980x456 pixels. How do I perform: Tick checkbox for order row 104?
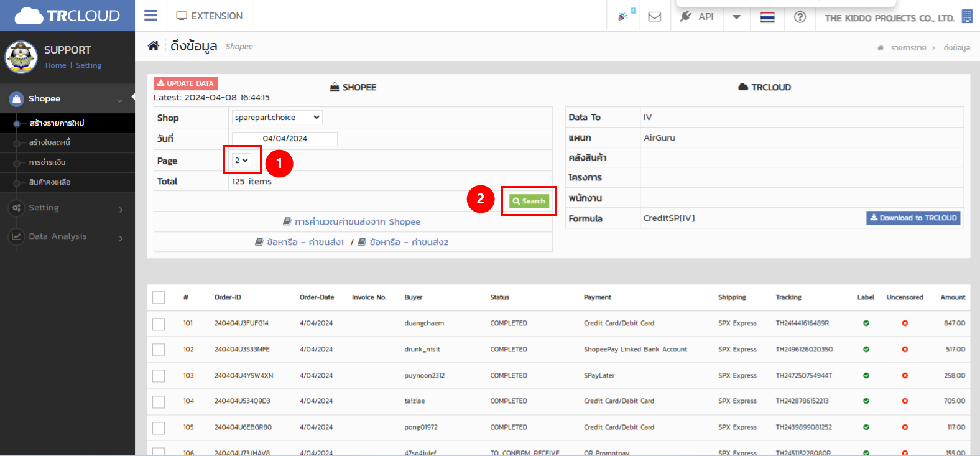coord(159,402)
